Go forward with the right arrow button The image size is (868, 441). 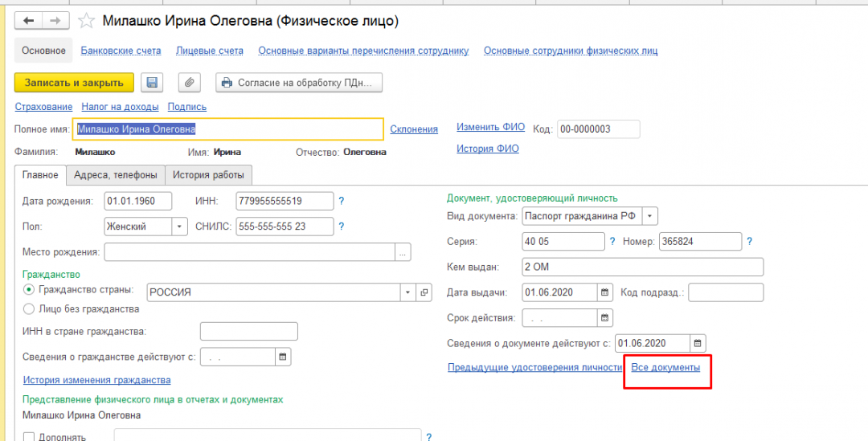(x=55, y=20)
